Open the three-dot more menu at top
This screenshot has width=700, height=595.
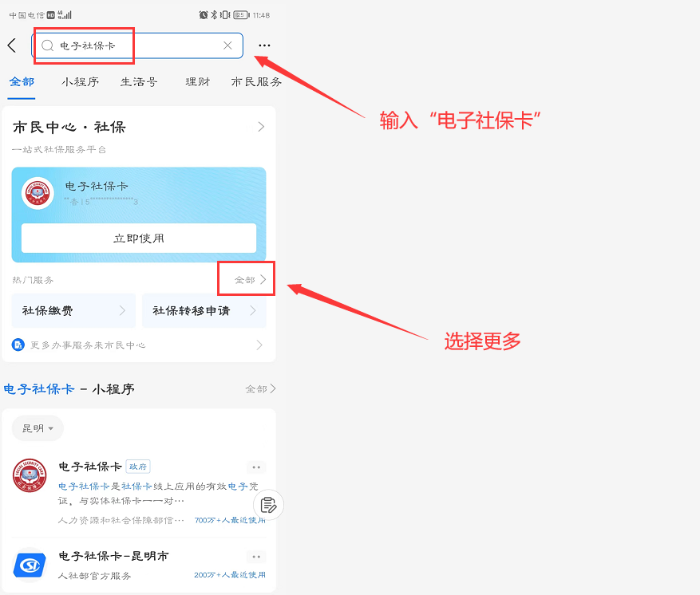264,45
